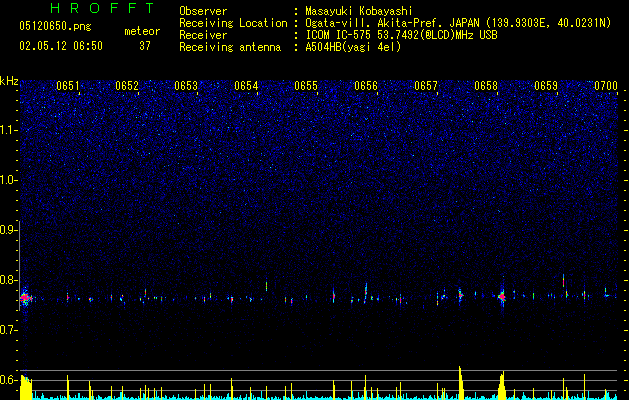The width and height of the screenshot is (629, 400).
Task: Click the 0653 time marker
Action: click(186, 86)
